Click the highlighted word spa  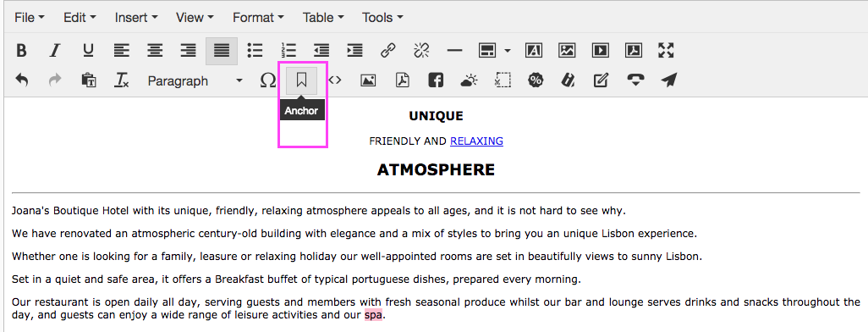tap(373, 315)
